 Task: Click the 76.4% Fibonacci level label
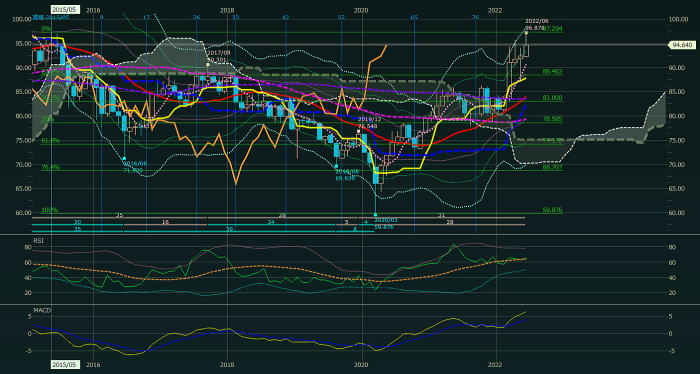[50, 167]
